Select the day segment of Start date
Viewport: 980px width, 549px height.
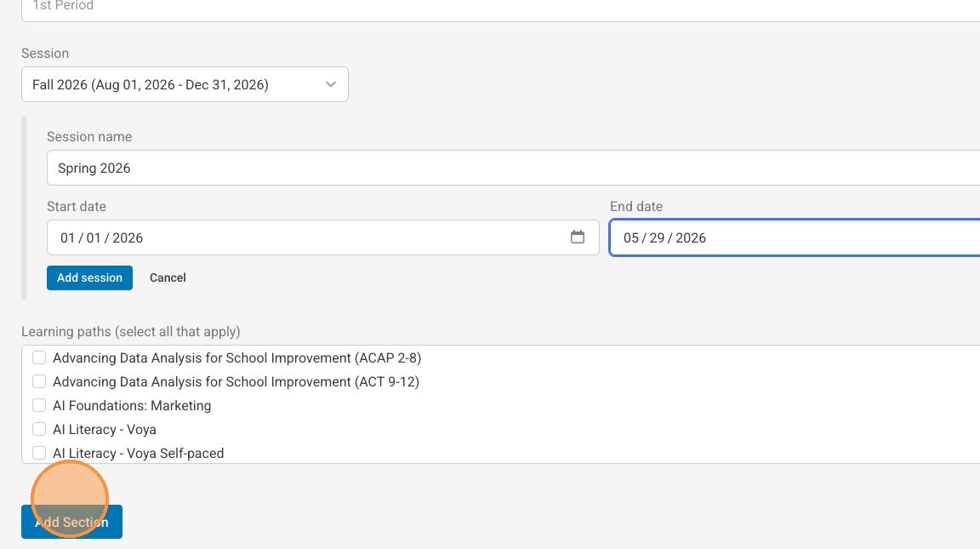pos(94,238)
